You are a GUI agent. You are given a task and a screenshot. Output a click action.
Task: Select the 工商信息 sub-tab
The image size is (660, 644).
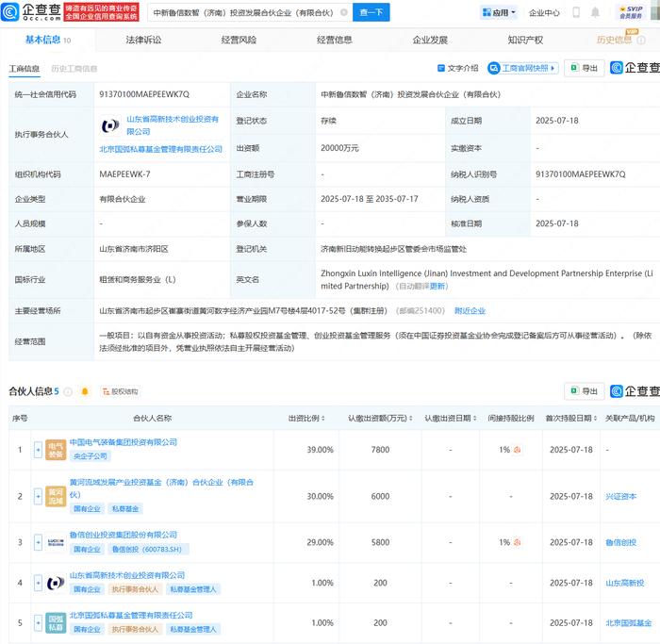click(x=24, y=69)
